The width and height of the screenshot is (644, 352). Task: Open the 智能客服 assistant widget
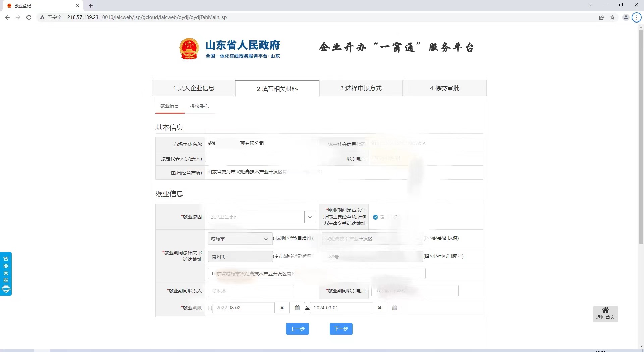[6, 274]
